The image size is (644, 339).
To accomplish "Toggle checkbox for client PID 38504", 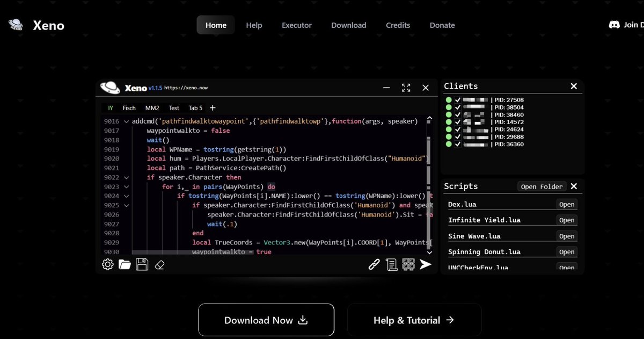I will pos(458,107).
